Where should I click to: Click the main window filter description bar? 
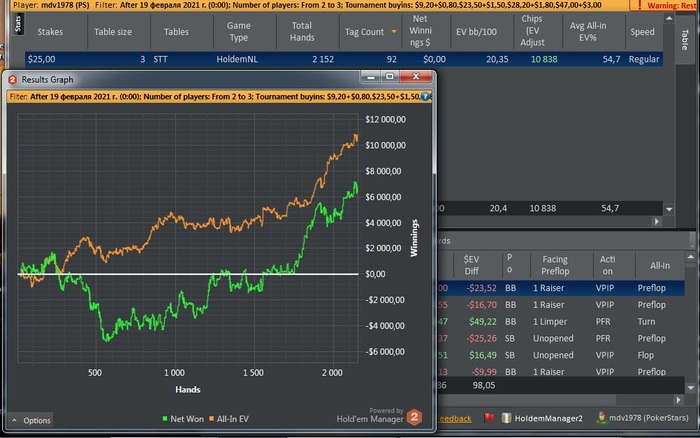(319, 5)
